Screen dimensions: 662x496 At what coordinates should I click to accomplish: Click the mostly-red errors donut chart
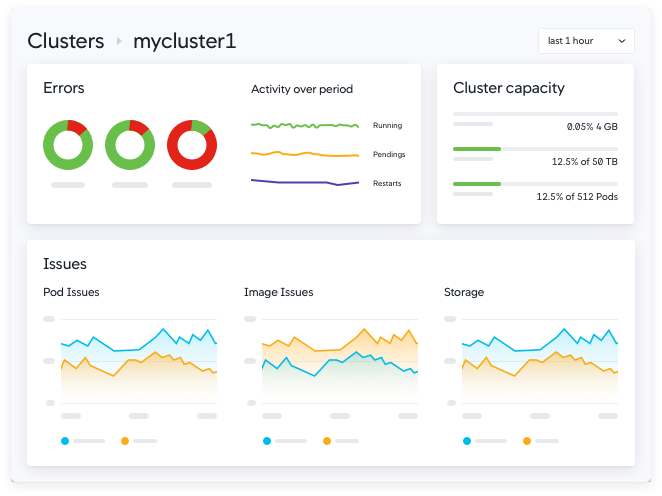[x=192, y=145]
